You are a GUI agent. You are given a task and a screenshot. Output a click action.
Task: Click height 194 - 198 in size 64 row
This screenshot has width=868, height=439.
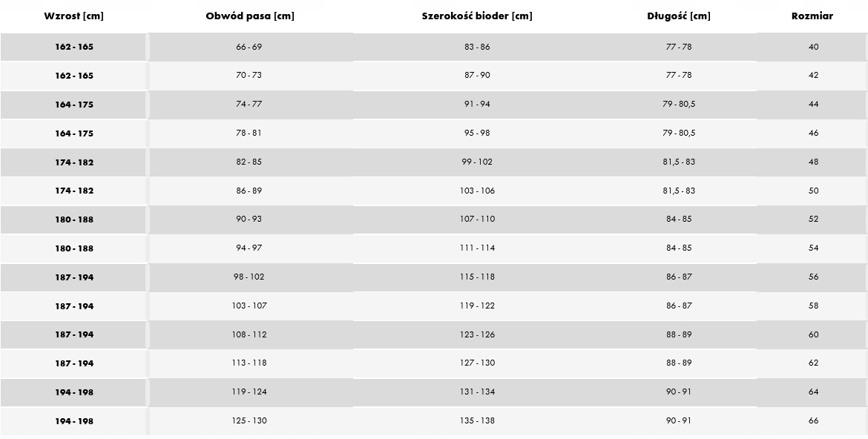pos(74,392)
